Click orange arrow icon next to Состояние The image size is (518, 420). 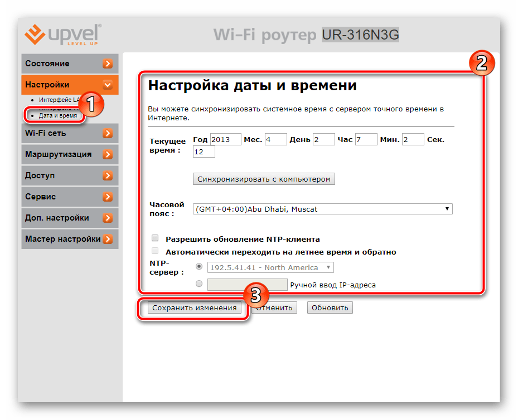pyautogui.click(x=108, y=64)
